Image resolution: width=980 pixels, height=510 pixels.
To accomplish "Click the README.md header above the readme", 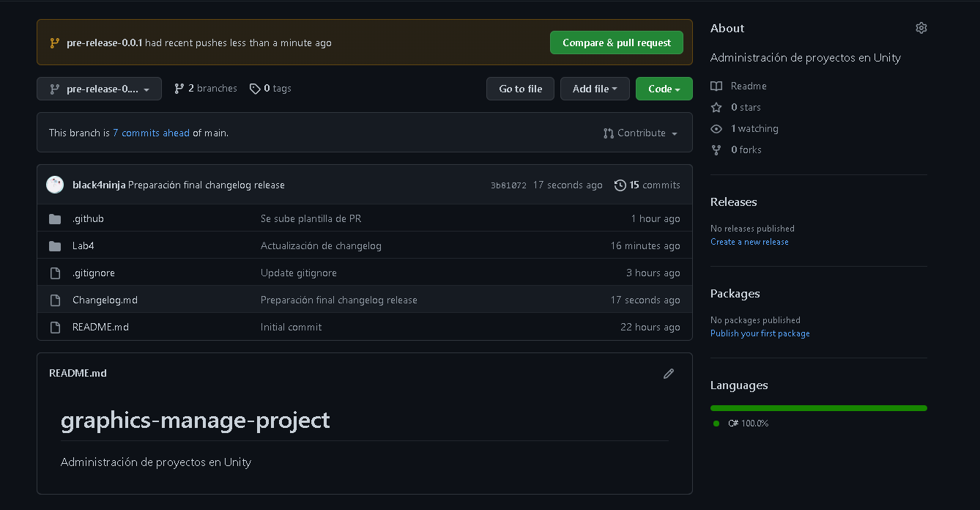I will (78, 374).
